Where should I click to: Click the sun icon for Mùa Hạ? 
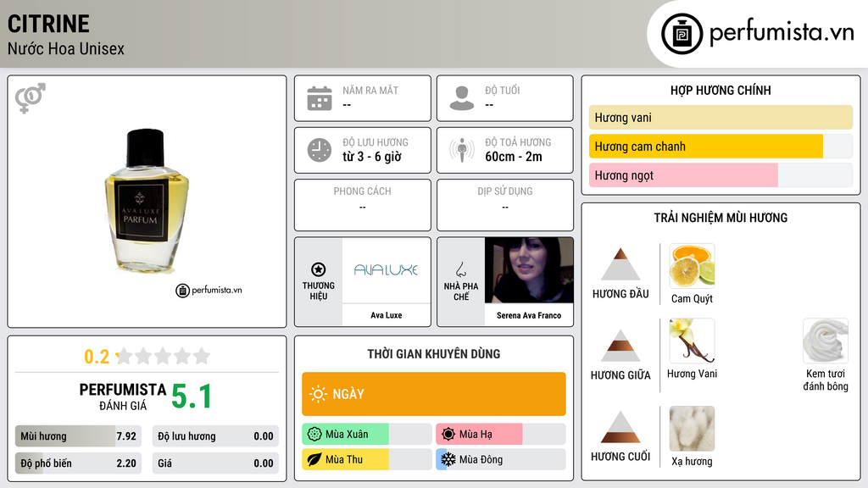(448, 434)
